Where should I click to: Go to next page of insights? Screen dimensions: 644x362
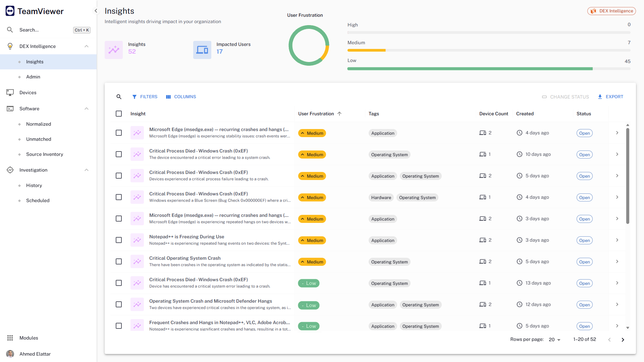coord(623,340)
